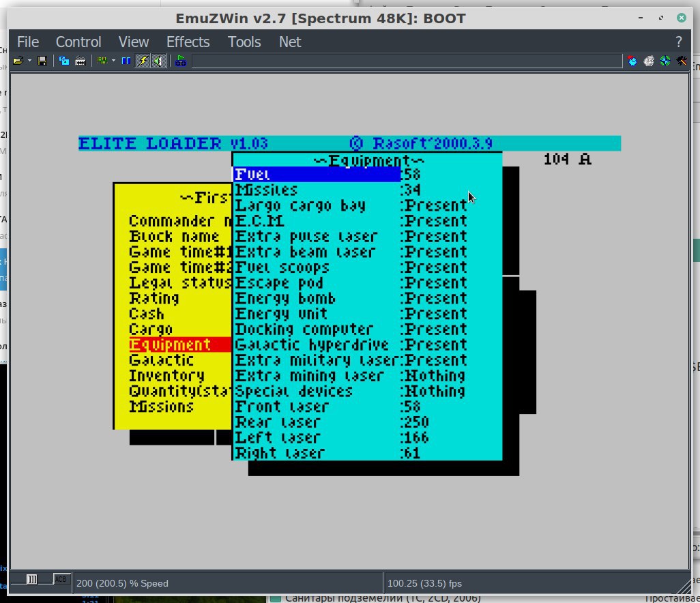Open the Tools menu

click(x=244, y=42)
